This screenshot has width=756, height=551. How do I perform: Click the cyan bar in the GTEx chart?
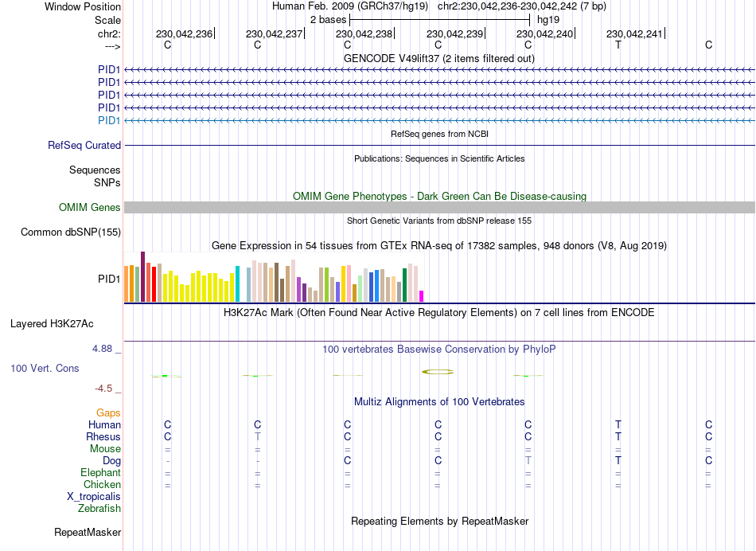[x=237, y=283]
